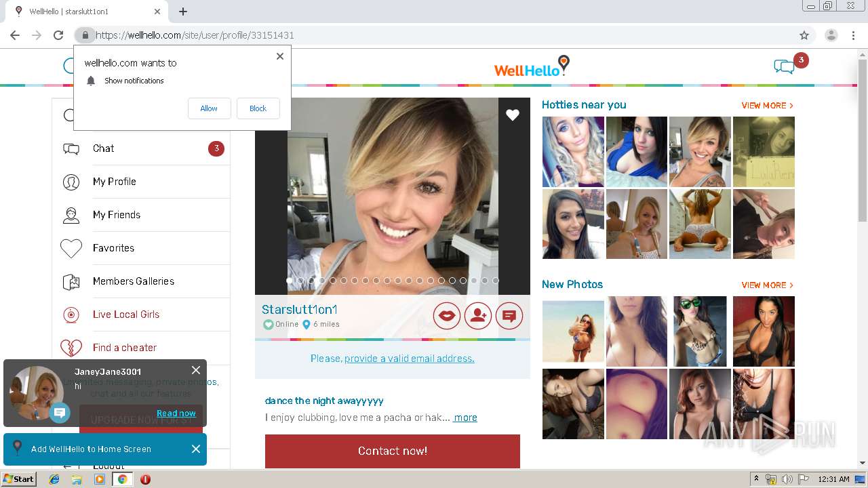View site info via the padlock icon
Viewport: 868px width, 488px height.
tap(85, 35)
